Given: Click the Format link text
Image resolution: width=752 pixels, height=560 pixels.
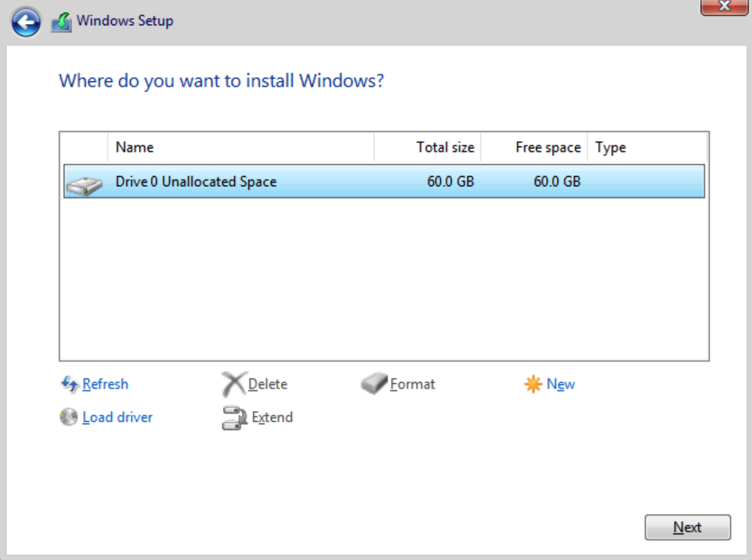Looking at the screenshot, I should (412, 384).
